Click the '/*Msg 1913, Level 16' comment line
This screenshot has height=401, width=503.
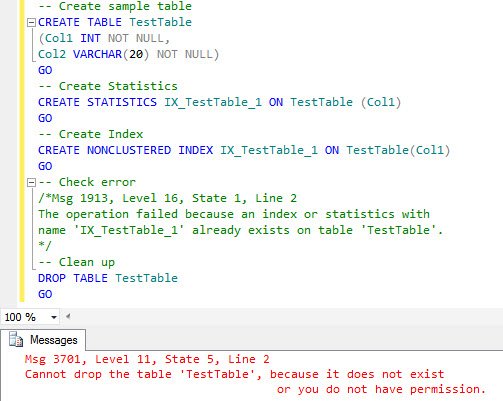pyautogui.click(x=167, y=198)
